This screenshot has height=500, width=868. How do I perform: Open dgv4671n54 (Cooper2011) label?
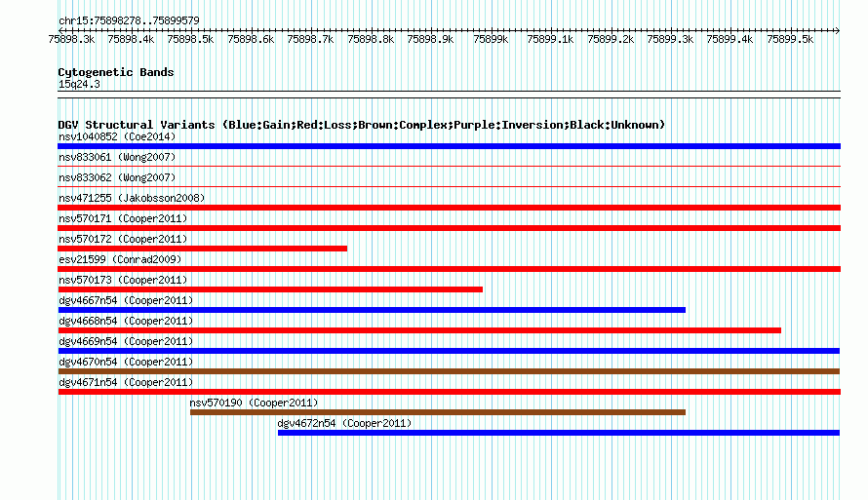tap(126, 382)
